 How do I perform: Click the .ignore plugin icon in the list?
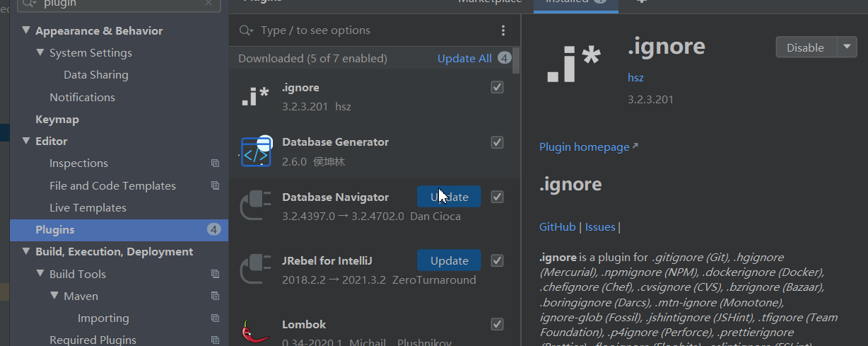click(255, 97)
